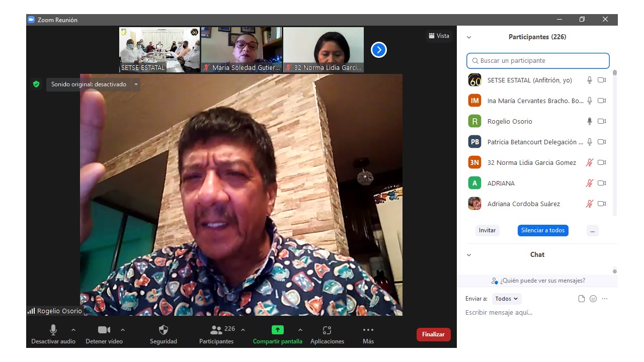Click muted mic icon for Adriana Cordoba Suárez
Screen dimensions: 644x362
590,204
